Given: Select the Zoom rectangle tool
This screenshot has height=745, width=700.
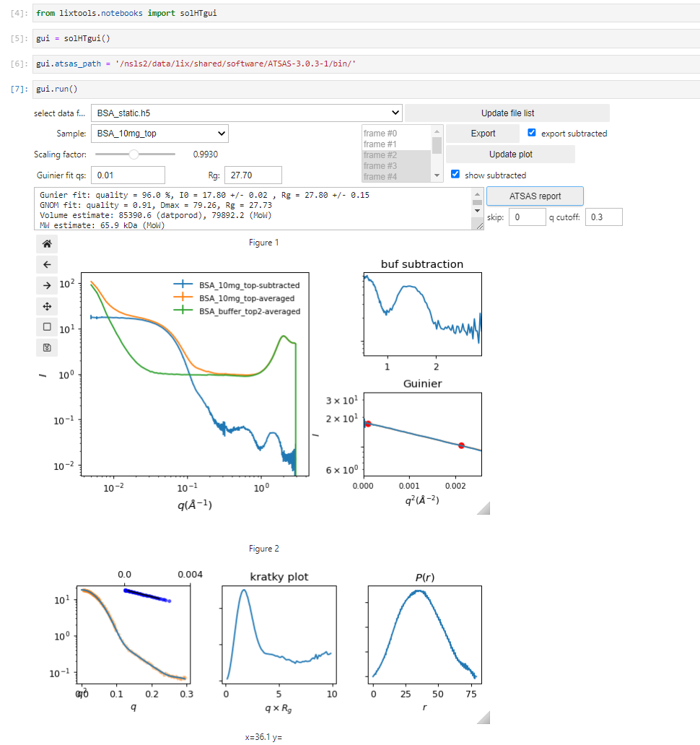Looking at the screenshot, I should click(47, 327).
